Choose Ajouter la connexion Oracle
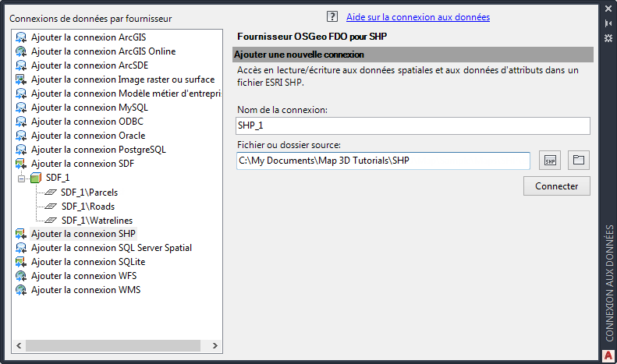617x364 pixels. (x=87, y=136)
